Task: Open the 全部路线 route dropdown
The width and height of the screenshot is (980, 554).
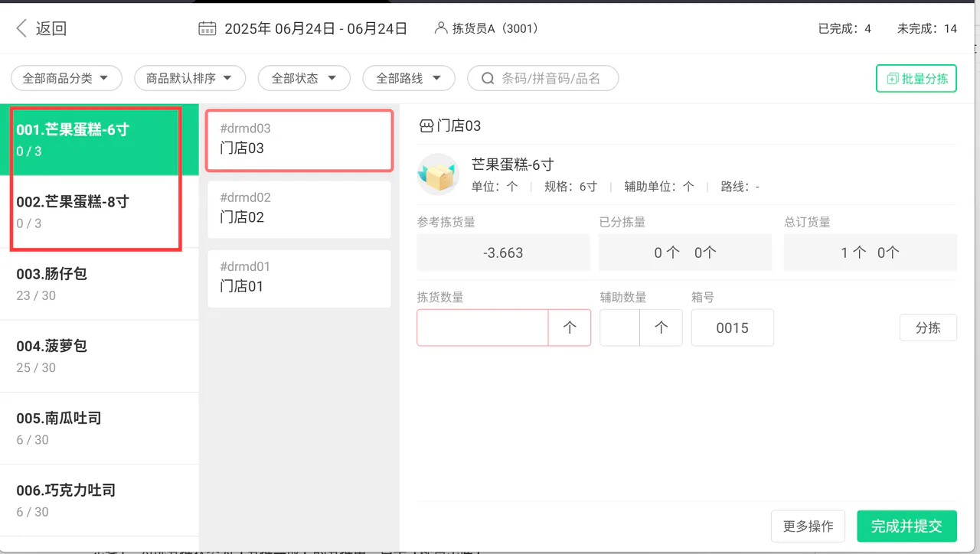Action: (x=409, y=78)
